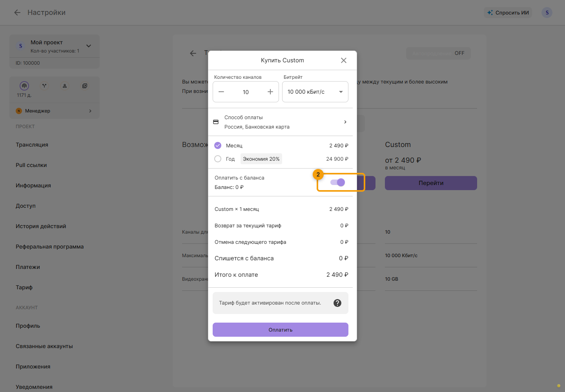Open История действий section
Image resolution: width=565 pixels, height=392 pixels.
(x=41, y=226)
